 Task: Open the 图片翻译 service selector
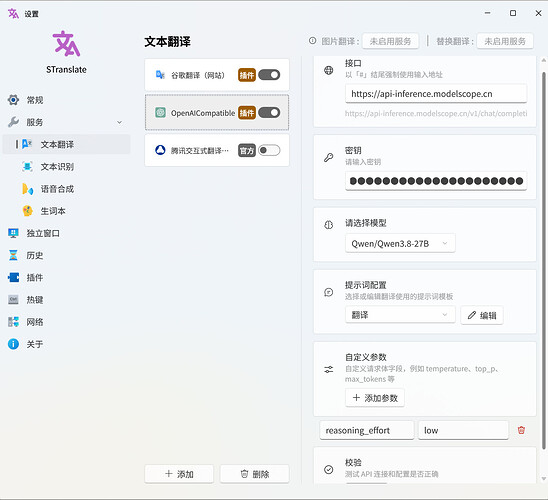(x=390, y=41)
